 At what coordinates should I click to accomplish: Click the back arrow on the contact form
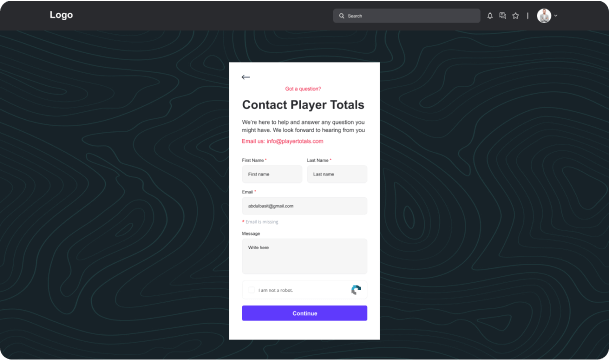pos(245,77)
